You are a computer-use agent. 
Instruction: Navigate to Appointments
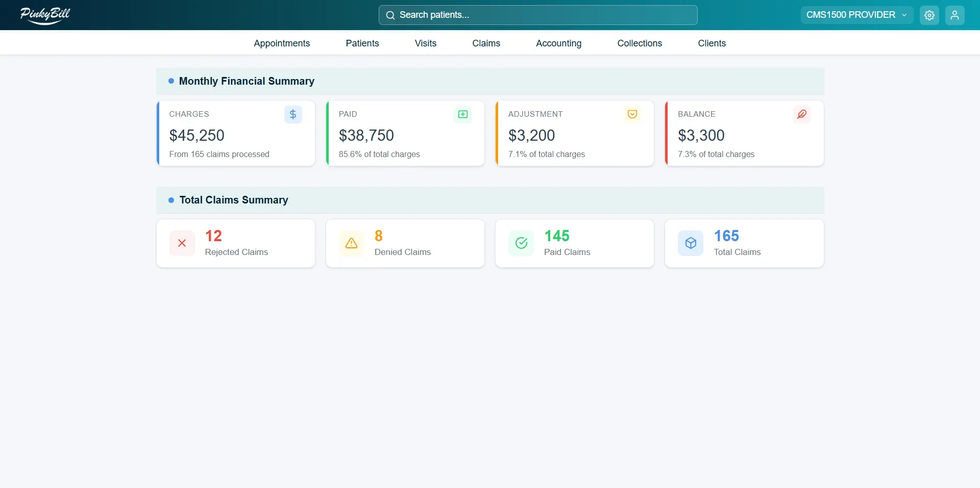click(x=282, y=43)
